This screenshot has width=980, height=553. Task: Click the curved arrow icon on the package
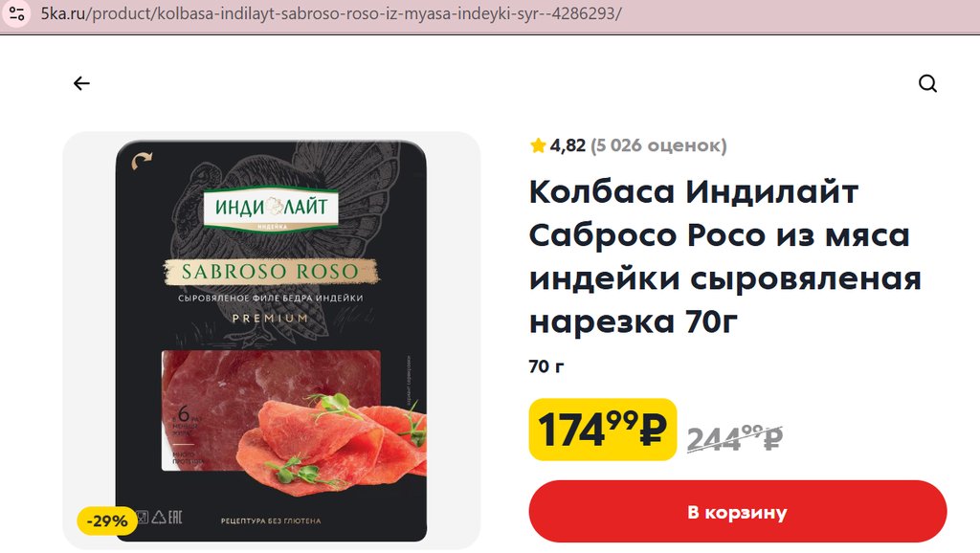pos(142,161)
